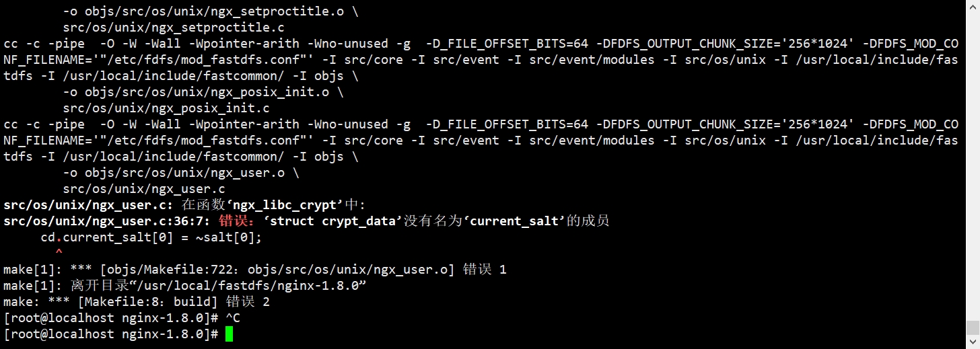The image size is (980, 349).
Task: Click the ^C text on the prompt line
Action: (233, 318)
